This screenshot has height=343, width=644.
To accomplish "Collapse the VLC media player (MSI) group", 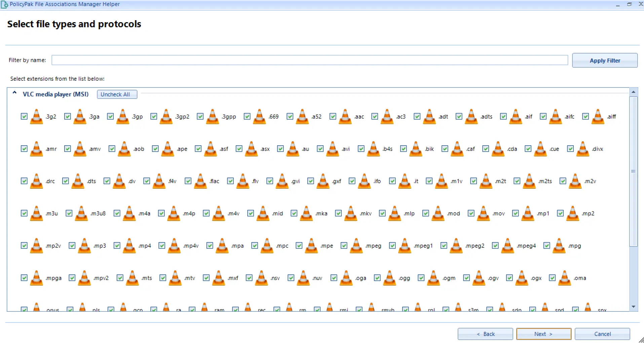I will 14,93.
